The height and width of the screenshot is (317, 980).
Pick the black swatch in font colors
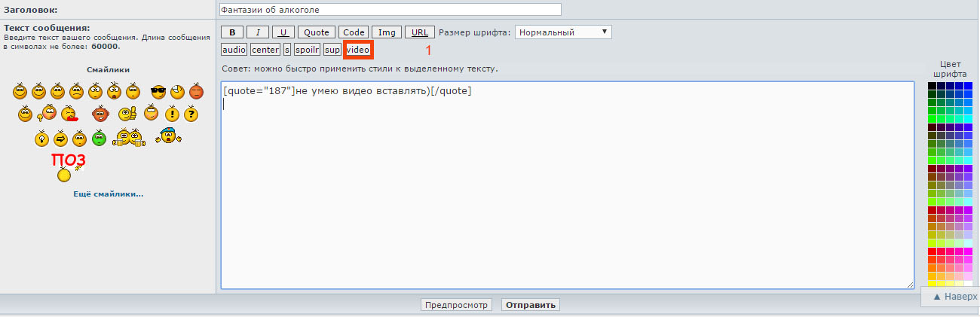pos(932,86)
